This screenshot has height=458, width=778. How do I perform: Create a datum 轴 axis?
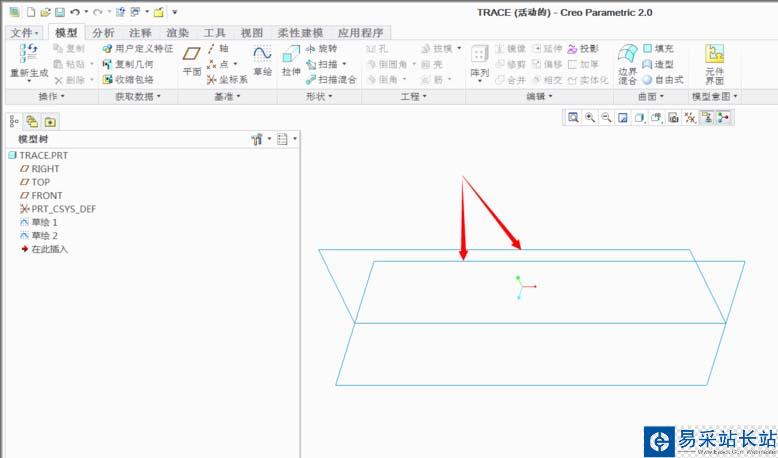tap(218, 48)
